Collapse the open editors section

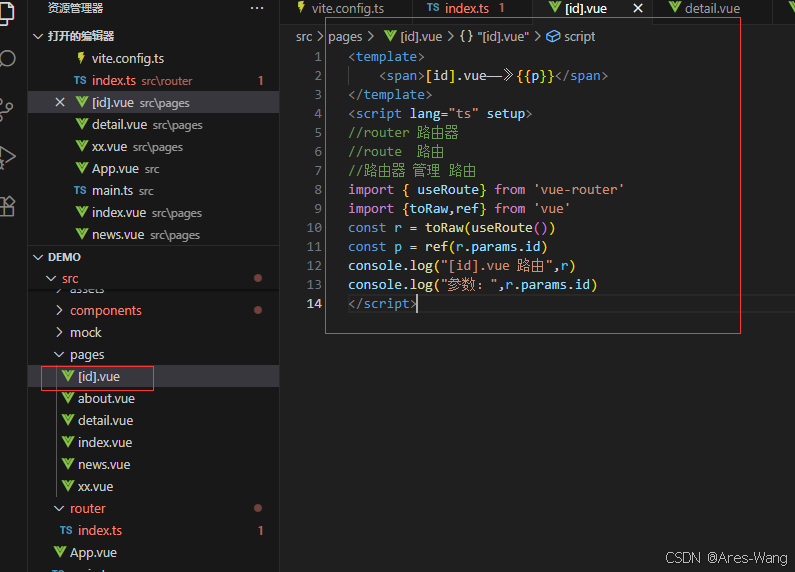pos(38,36)
